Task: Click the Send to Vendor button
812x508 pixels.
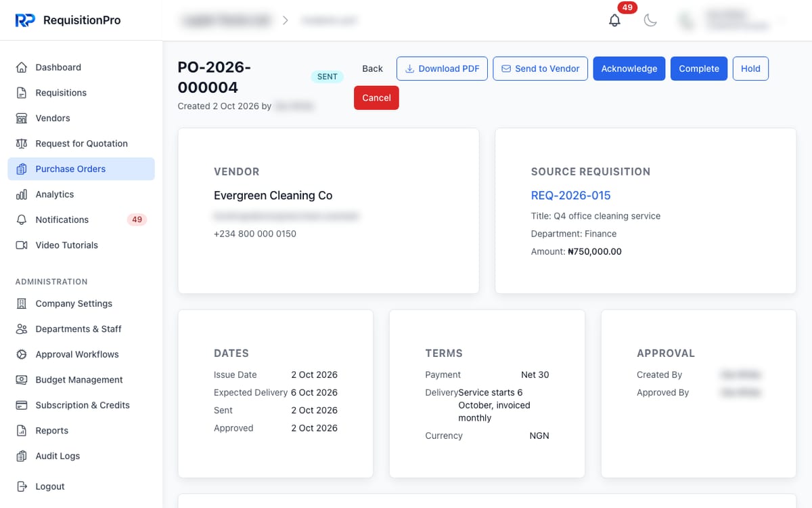Action: click(541, 68)
